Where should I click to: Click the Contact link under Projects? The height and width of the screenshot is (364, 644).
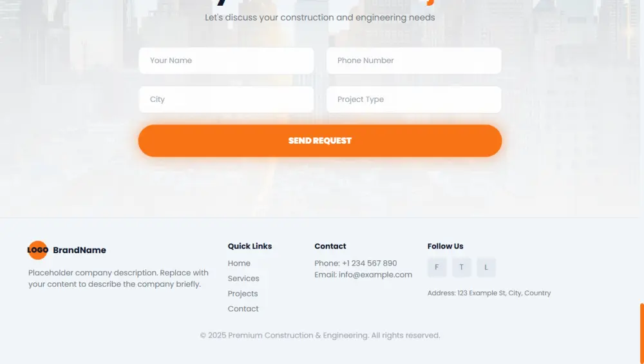(243, 309)
